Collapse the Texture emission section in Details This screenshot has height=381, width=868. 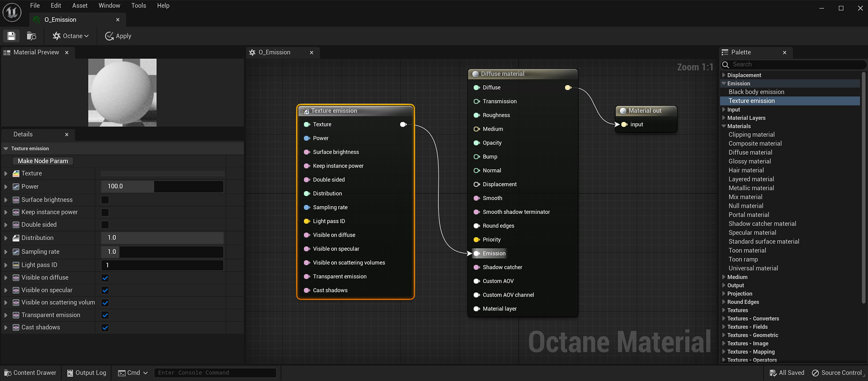[x=6, y=149]
